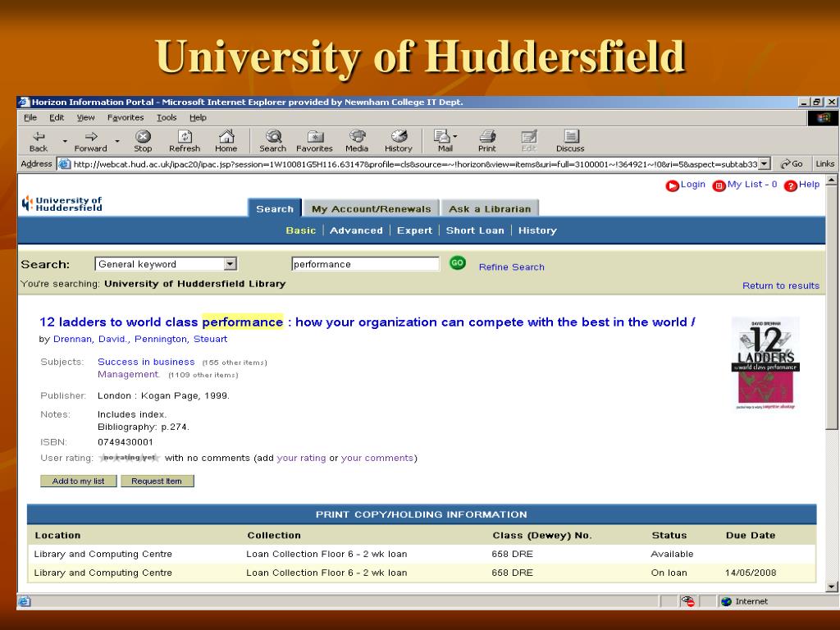
Task: Open the Favorites menu
Action: (x=126, y=117)
